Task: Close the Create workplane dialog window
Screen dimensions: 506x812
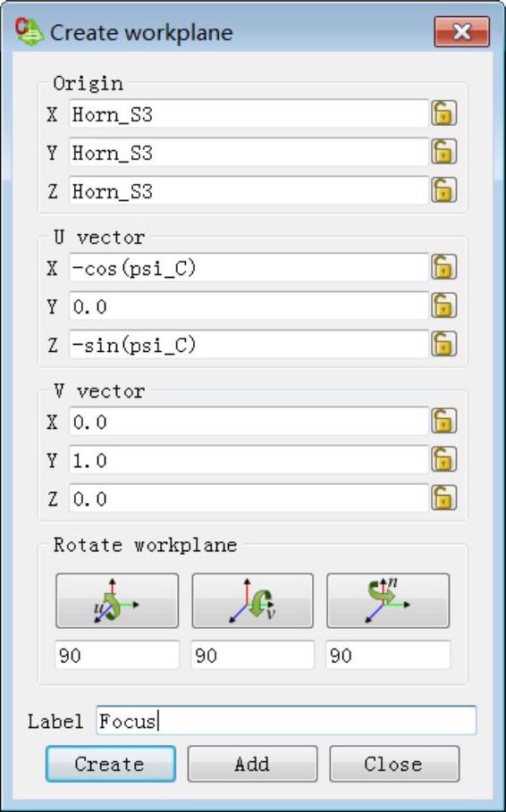Action: coord(461,32)
